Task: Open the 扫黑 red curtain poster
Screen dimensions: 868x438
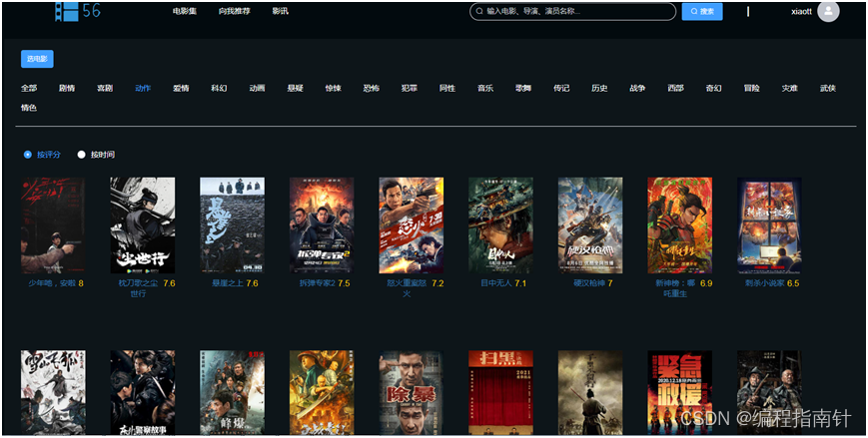Action: tap(501, 393)
